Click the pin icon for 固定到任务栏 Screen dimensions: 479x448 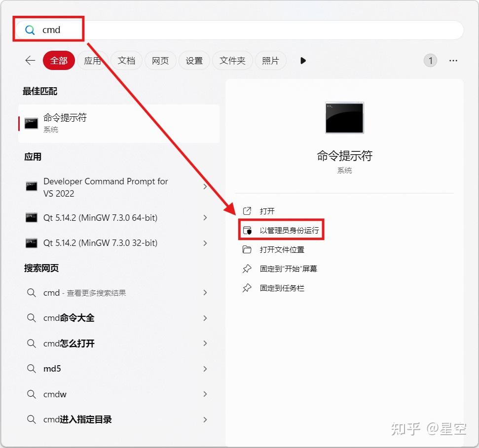click(x=247, y=288)
